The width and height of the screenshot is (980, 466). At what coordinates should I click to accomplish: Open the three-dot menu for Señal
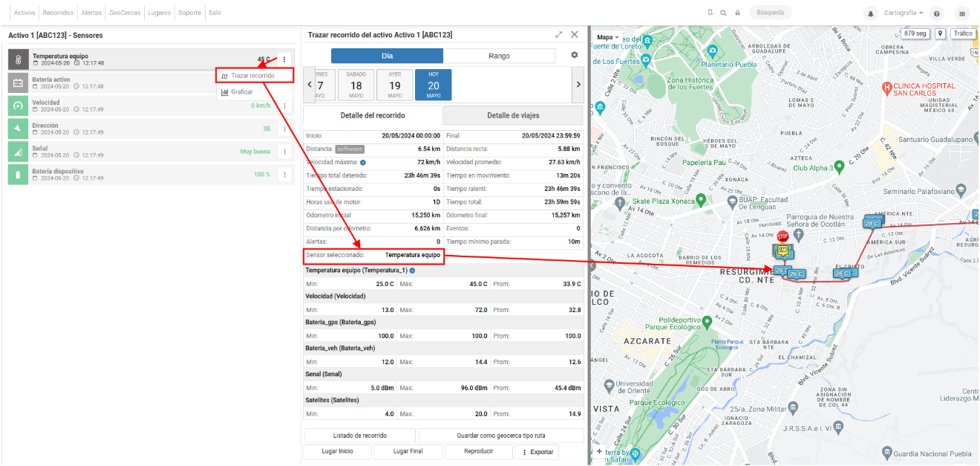284,152
